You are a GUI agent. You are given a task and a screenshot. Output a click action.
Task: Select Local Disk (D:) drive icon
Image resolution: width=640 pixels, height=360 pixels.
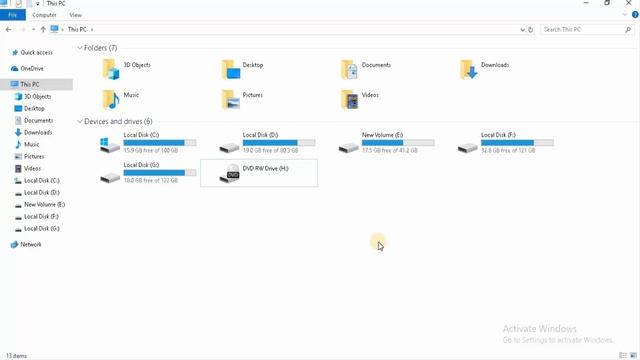(229, 147)
